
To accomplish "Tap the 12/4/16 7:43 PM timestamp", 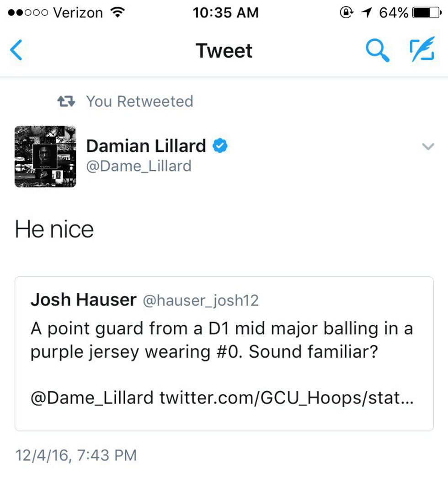I will tap(76, 455).
